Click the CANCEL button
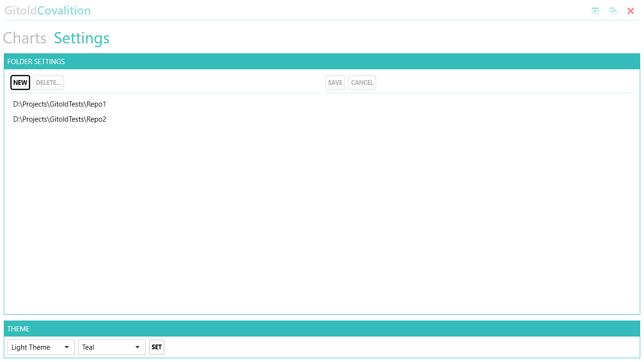 (x=362, y=82)
